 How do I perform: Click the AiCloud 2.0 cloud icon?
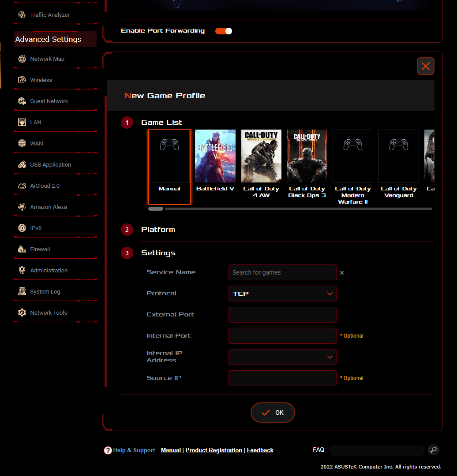[22, 186]
